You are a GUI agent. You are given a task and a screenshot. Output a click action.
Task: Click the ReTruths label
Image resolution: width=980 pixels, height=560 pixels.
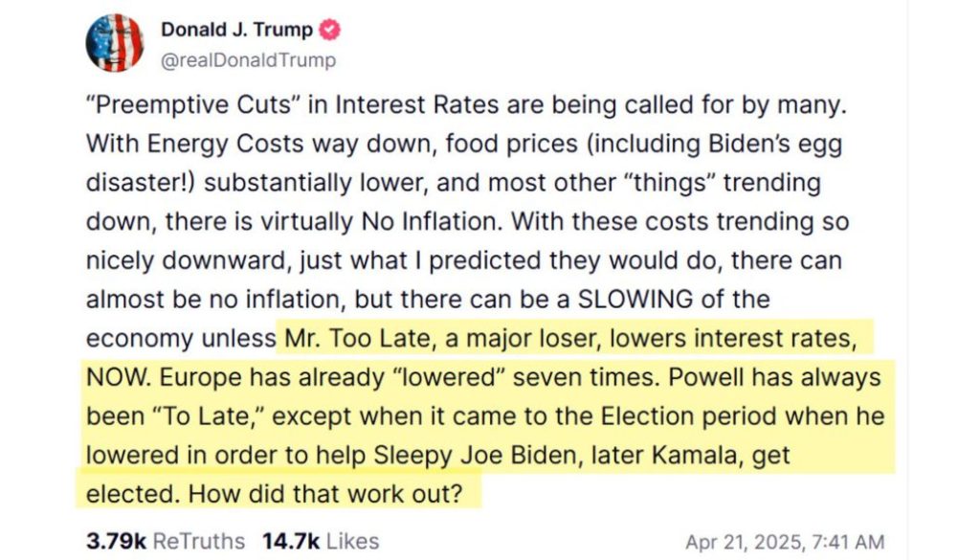tap(199, 541)
